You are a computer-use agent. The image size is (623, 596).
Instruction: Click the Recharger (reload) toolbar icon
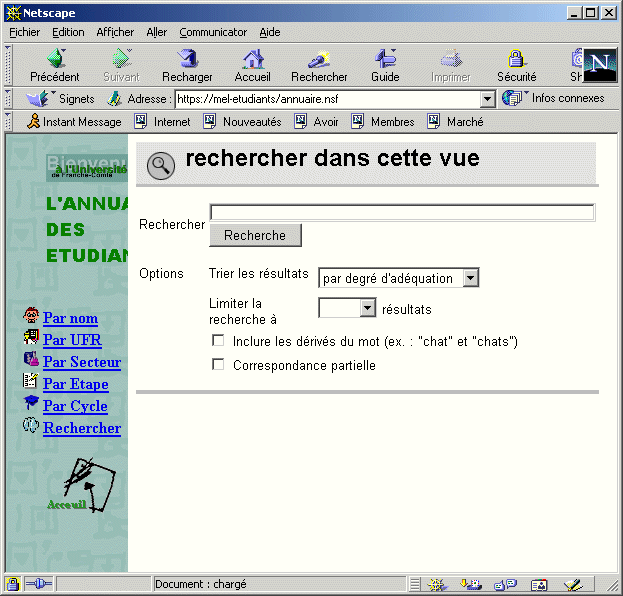pyautogui.click(x=187, y=60)
